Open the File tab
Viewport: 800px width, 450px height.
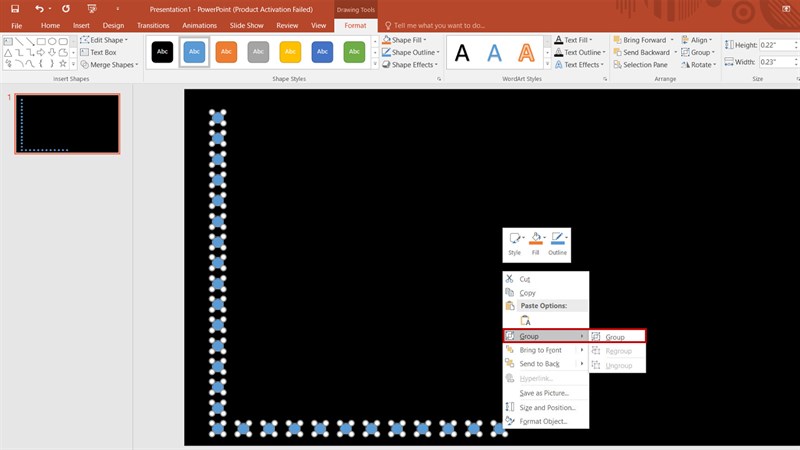(x=16, y=25)
